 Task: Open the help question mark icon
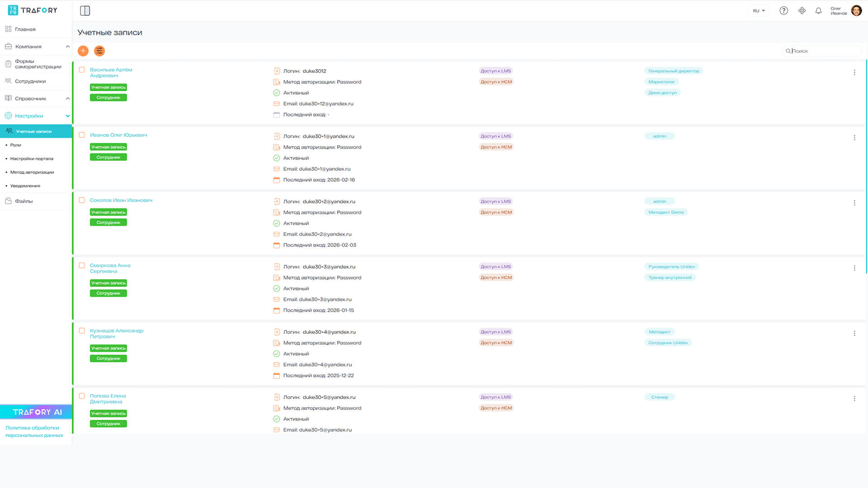[x=783, y=11]
